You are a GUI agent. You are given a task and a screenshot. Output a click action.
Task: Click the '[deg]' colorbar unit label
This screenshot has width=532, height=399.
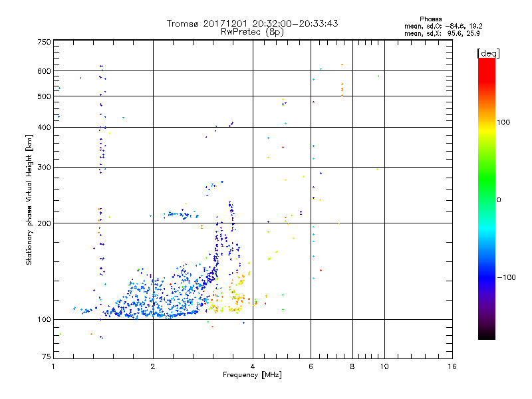point(488,53)
